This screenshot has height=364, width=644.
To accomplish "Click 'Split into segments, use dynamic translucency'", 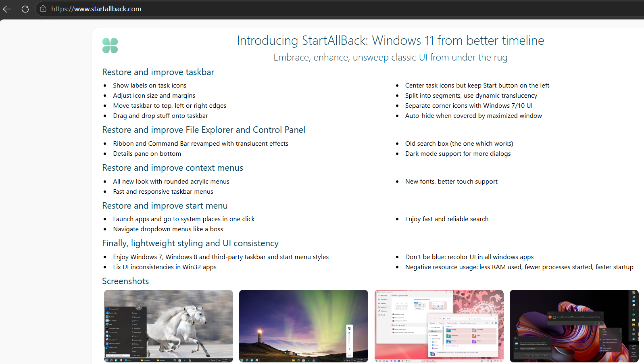I will pos(471,96).
